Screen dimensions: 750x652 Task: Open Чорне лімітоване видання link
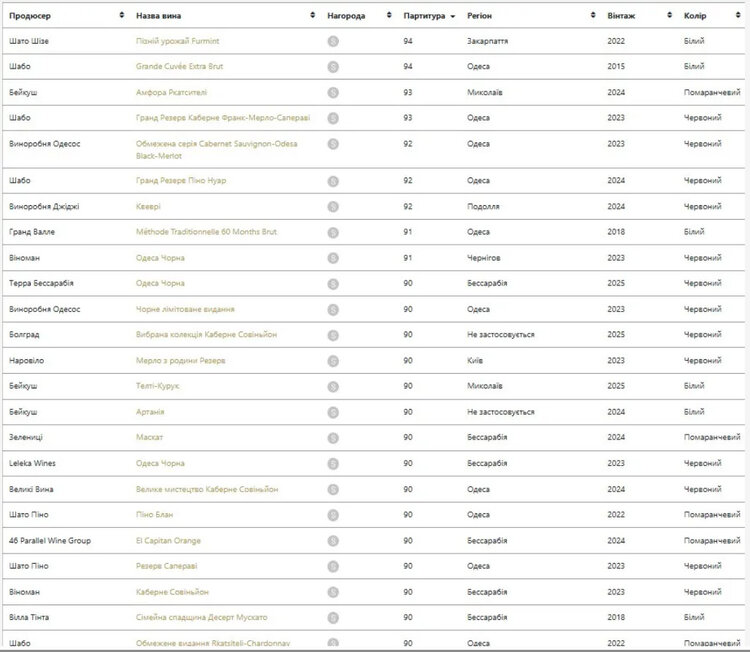coord(185,309)
